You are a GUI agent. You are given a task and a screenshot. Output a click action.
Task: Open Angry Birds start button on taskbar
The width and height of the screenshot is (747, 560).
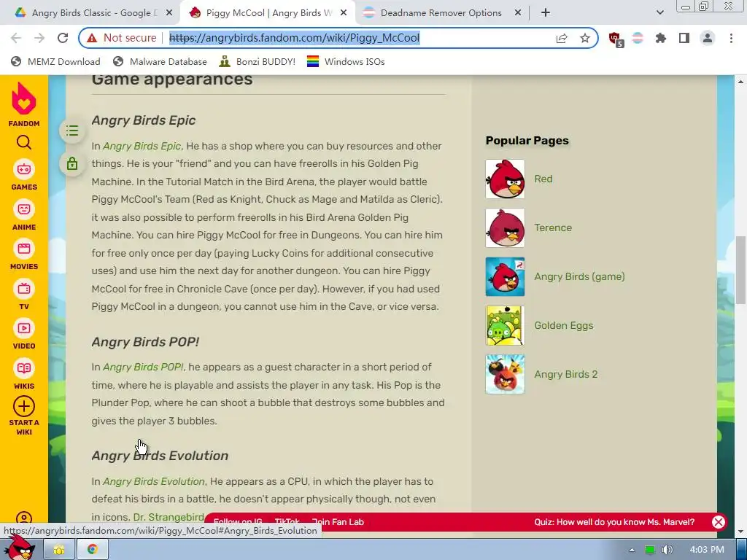pos(20,548)
